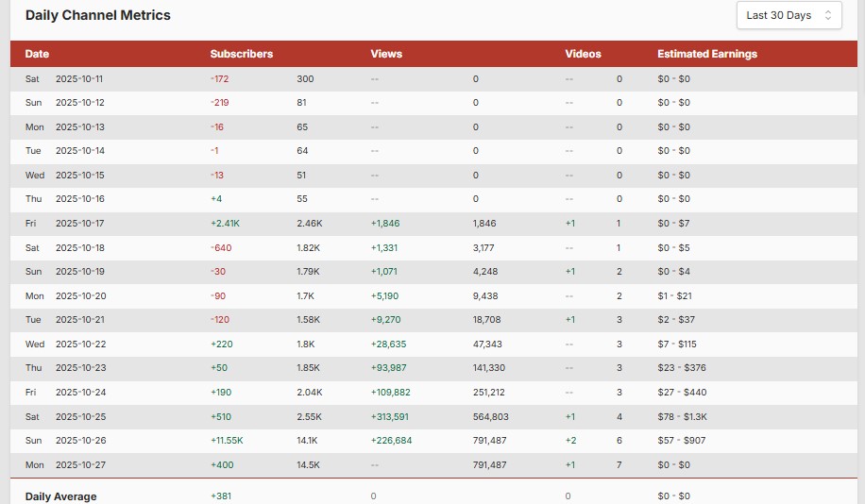Click subscriber total 1.79K

(x=308, y=271)
